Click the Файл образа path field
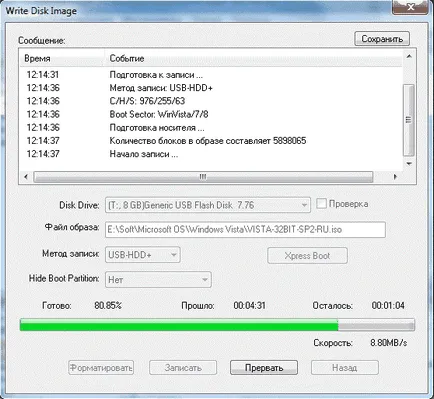 tap(245, 230)
